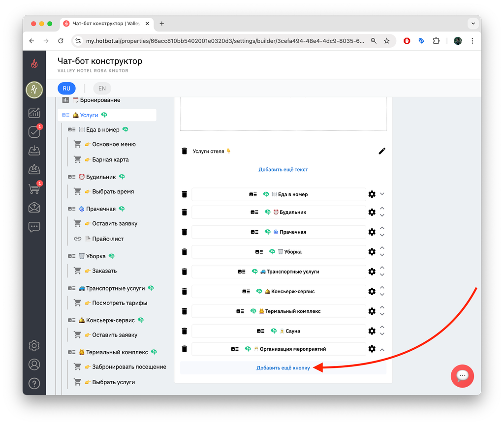504x425 pixels.
Task: Open the user profile icon in sidebar
Action: coord(34,364)
